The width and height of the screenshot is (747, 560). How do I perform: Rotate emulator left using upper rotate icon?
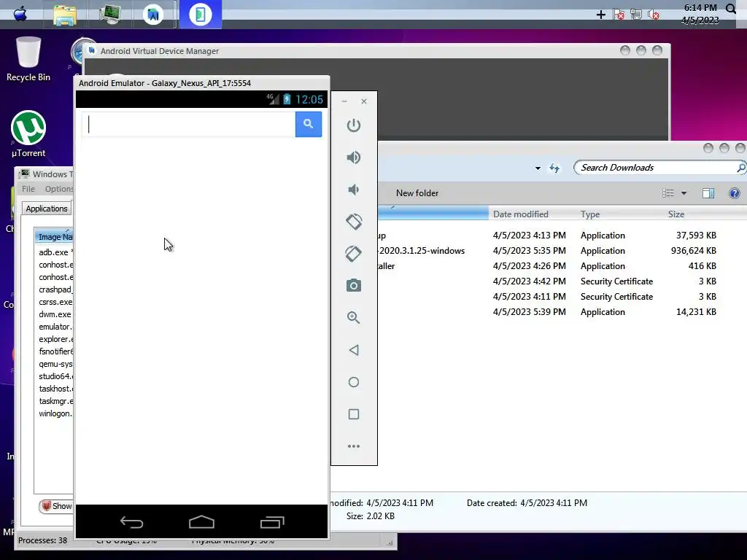(354, 222)
